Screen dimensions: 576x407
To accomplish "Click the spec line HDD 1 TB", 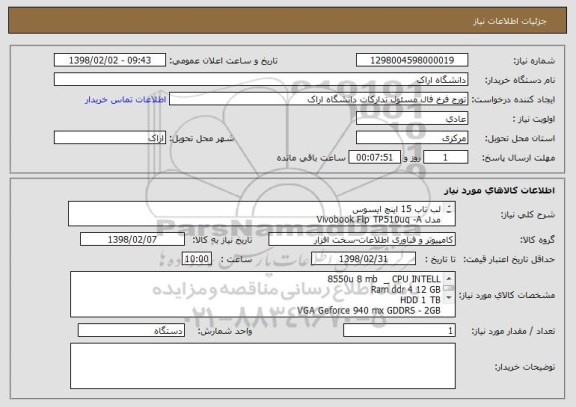I will [x=420, y=300].
